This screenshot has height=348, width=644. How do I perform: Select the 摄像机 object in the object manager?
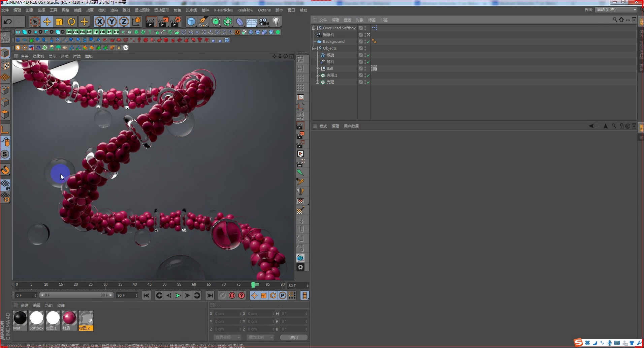pyautogui.click(x=328, y=35)
